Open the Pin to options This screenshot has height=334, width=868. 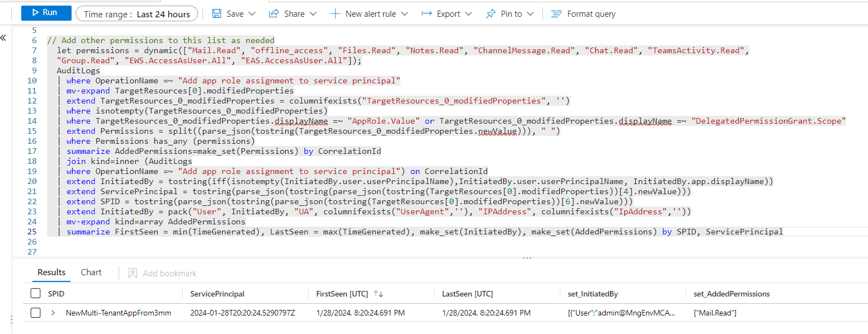(530, 13)
